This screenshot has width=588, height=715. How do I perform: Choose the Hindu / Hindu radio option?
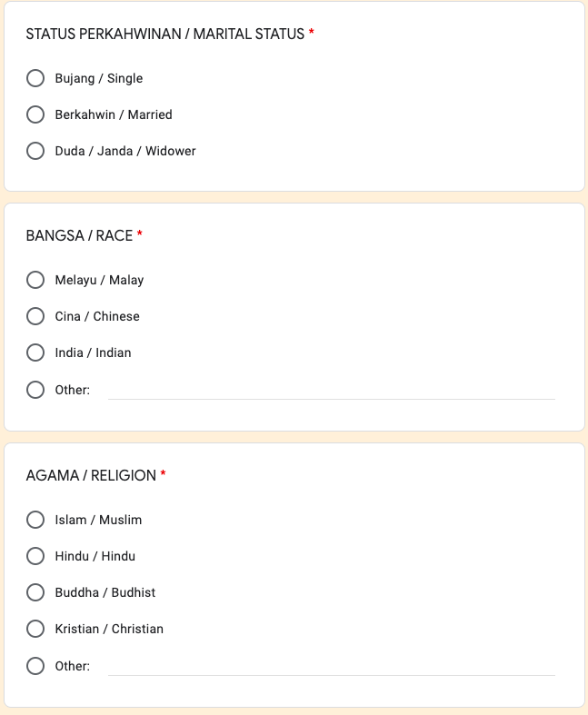(35, 556)
